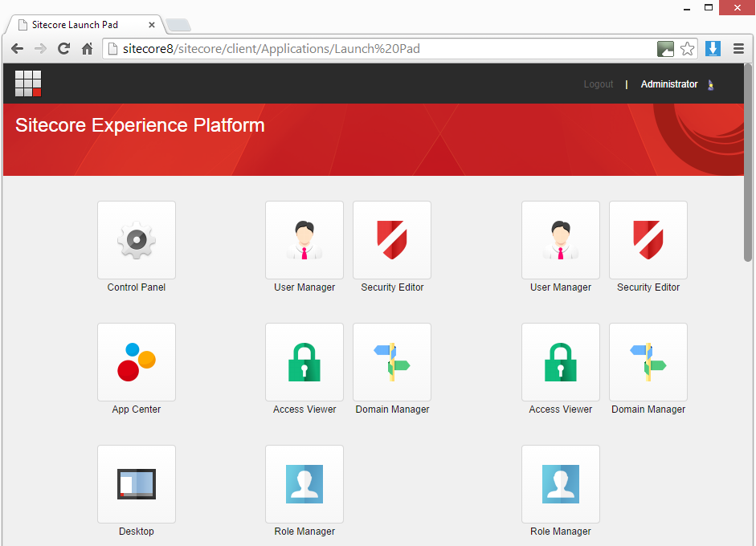Click the browser home icon
The height and width of the screenshot is (546, 756).
pos(88,49)
